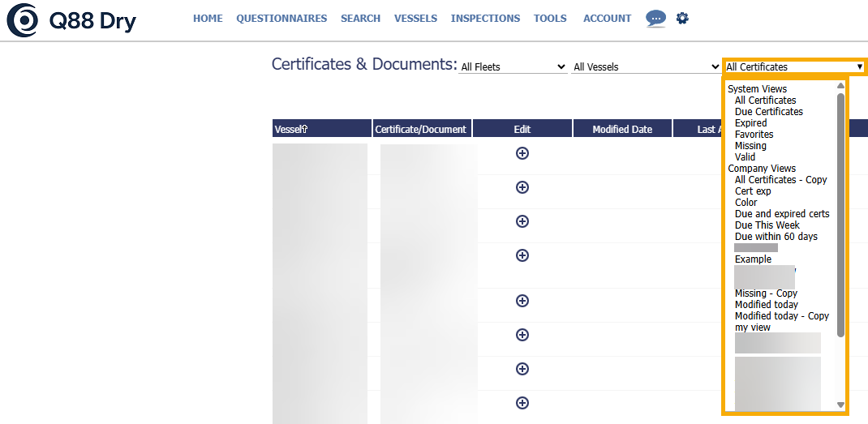
Task: Select the Missing - Copy view
Action: click(766, 293)
